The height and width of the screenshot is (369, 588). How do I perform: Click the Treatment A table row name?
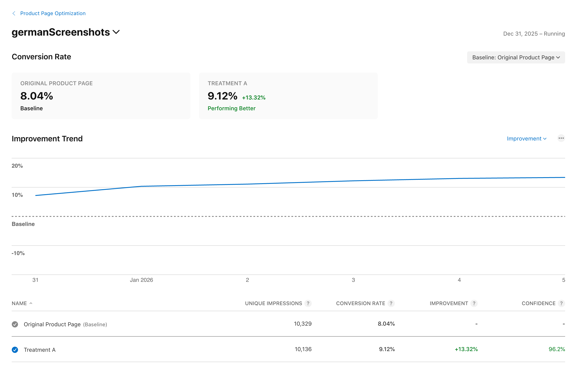pos(40,350)
